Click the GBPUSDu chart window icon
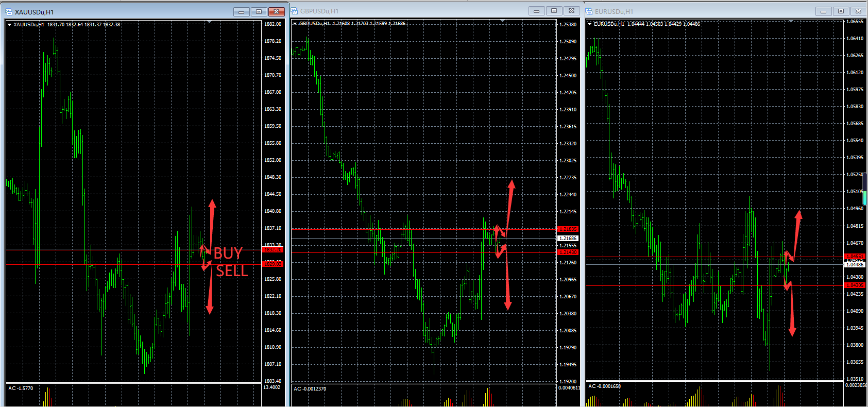Viewport: 868px width, 407px height. [295, 11]
